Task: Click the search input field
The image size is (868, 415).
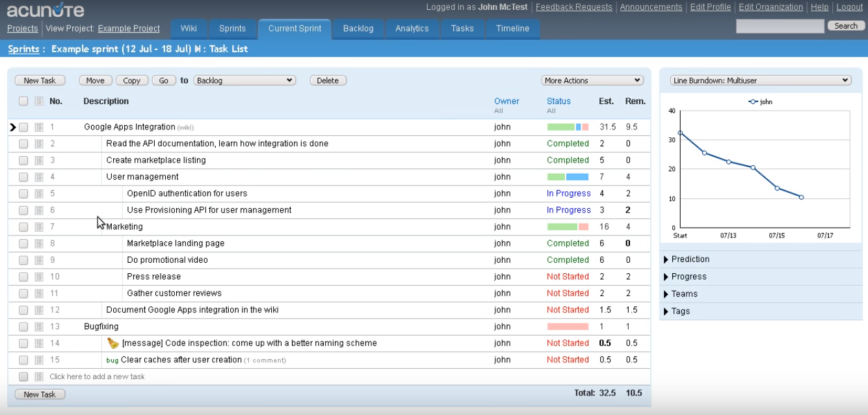Action: 780,26
